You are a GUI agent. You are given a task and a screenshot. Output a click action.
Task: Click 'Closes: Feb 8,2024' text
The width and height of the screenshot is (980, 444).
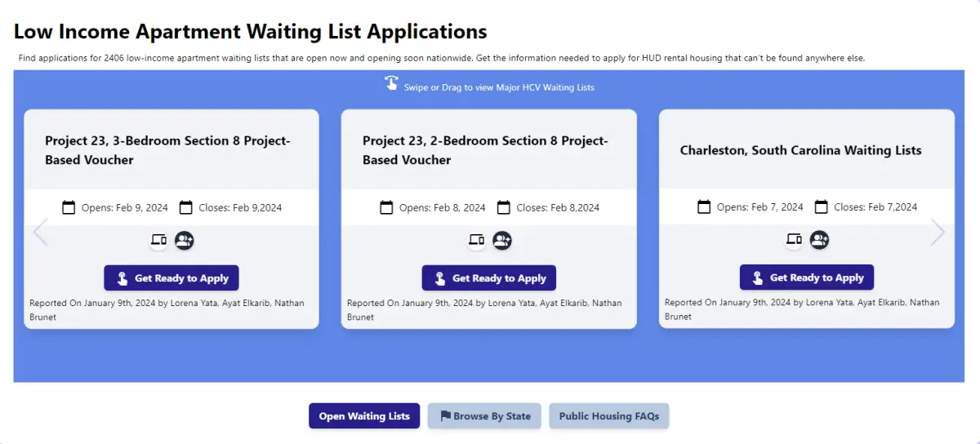[x=558, y=207]
